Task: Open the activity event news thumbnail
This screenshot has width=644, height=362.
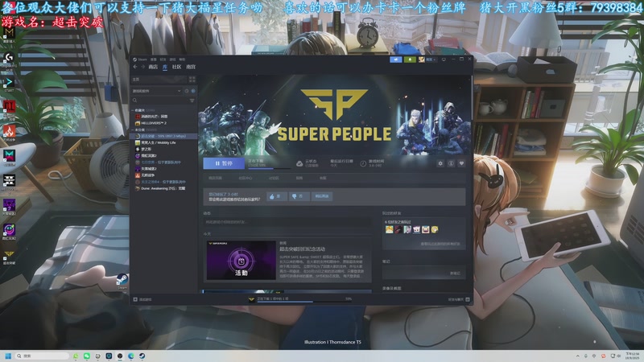Action: (x=241, y=260)
